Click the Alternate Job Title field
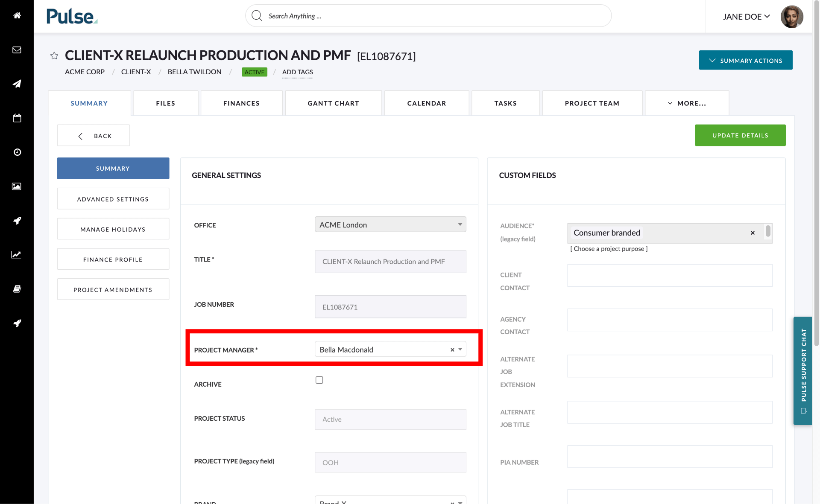820x504 pixels. click(670, 412)
